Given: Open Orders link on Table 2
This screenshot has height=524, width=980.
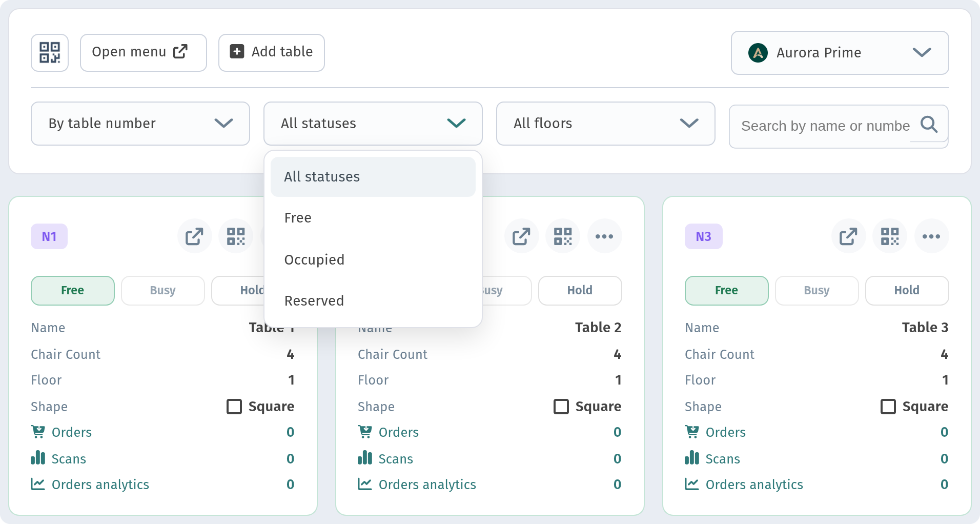Looking at the screenshot, I should click(399, 432).
